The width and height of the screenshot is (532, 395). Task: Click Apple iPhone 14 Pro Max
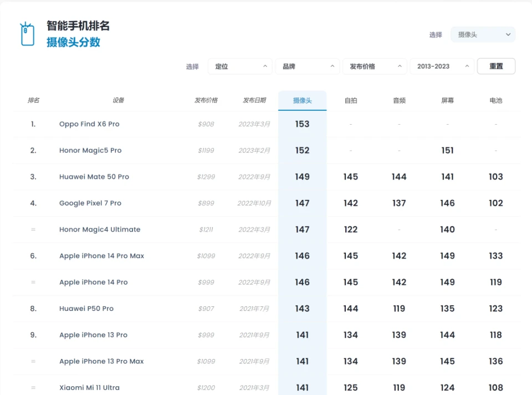101,256
